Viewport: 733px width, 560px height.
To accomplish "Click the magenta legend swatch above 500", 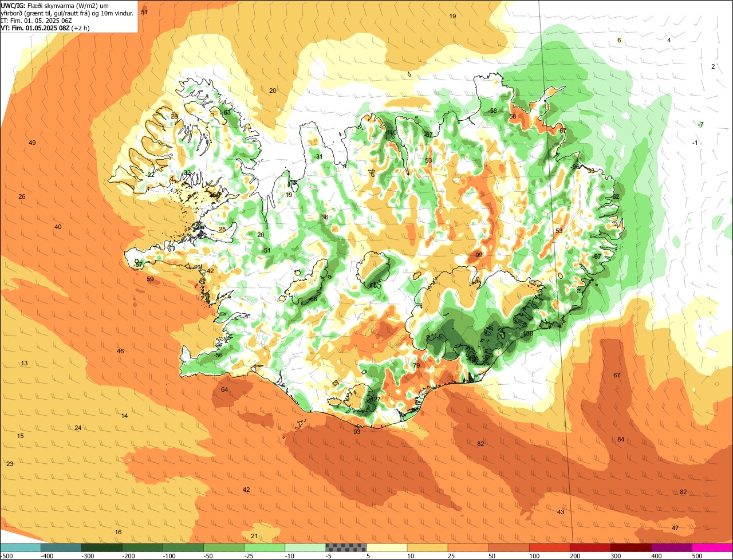I will (x=712, y=547).
